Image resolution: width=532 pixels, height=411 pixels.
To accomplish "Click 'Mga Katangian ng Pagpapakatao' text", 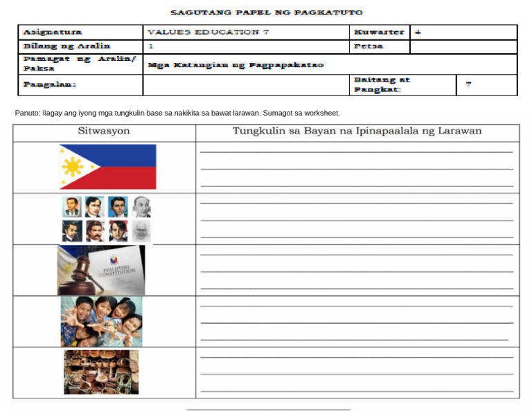I will pyautogui.click(x=236, y=65).
